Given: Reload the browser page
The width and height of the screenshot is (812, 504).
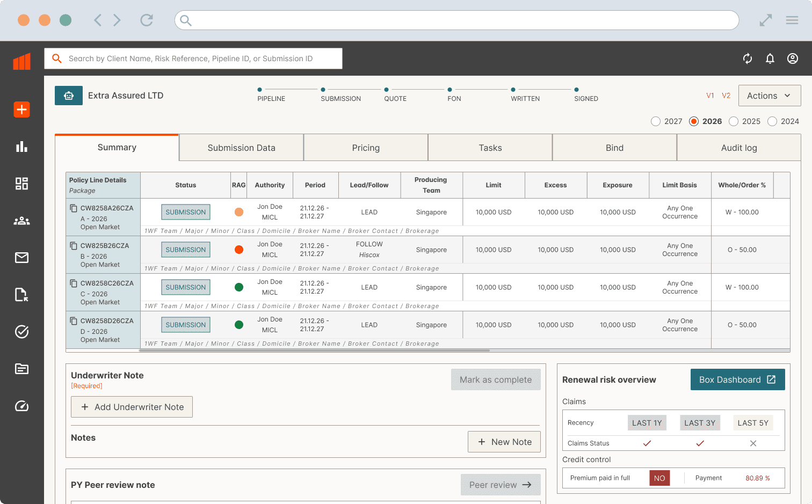Looking at the screenshot, I should point(147,20).
